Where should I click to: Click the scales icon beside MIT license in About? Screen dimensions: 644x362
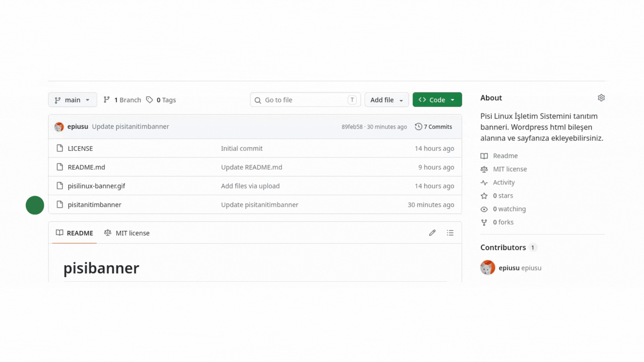484,169
